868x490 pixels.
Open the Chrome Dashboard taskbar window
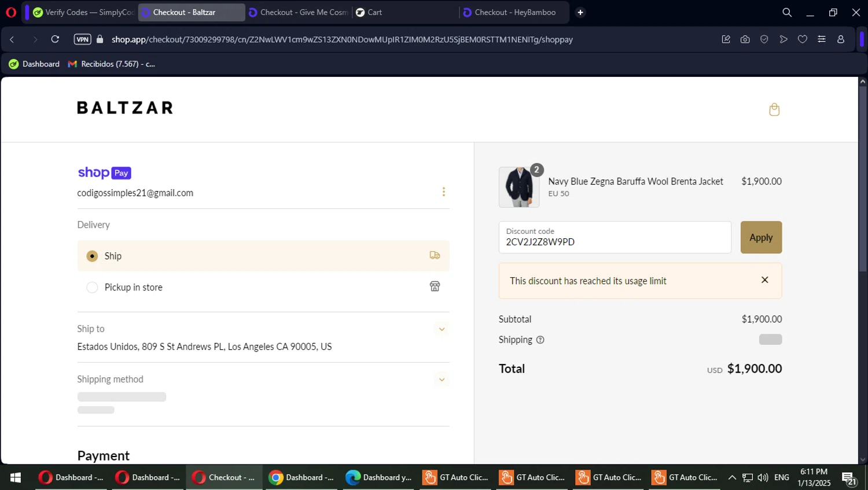coord(302,477)
